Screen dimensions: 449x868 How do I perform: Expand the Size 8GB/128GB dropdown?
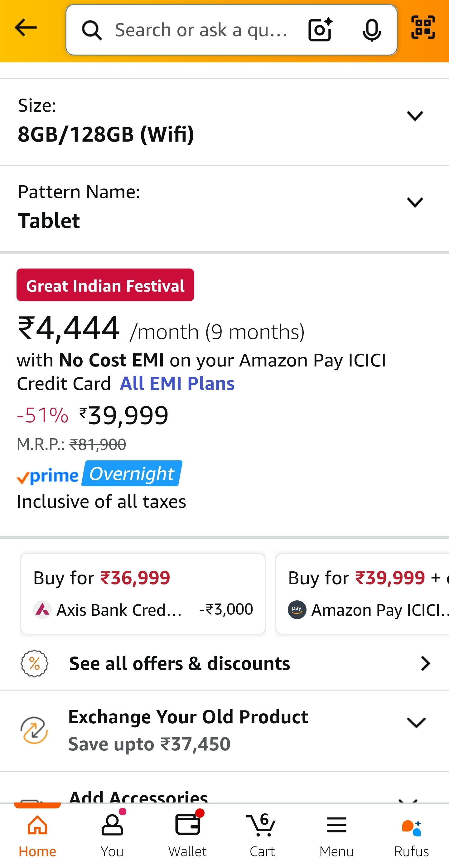pos(415,116)
